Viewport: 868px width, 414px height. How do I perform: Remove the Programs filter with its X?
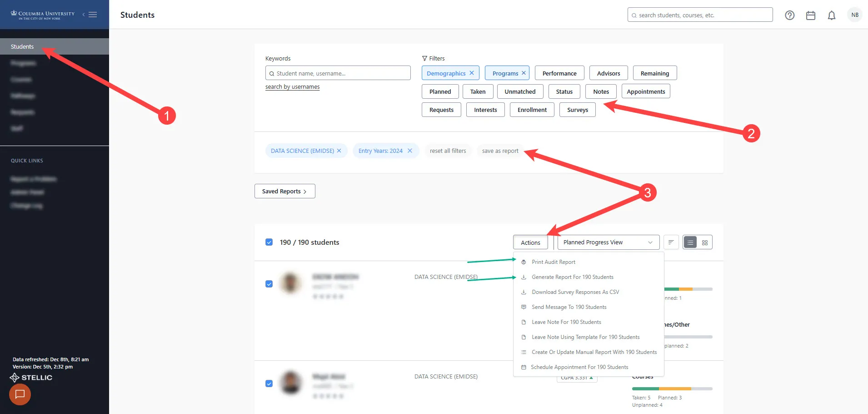point(524,73)
